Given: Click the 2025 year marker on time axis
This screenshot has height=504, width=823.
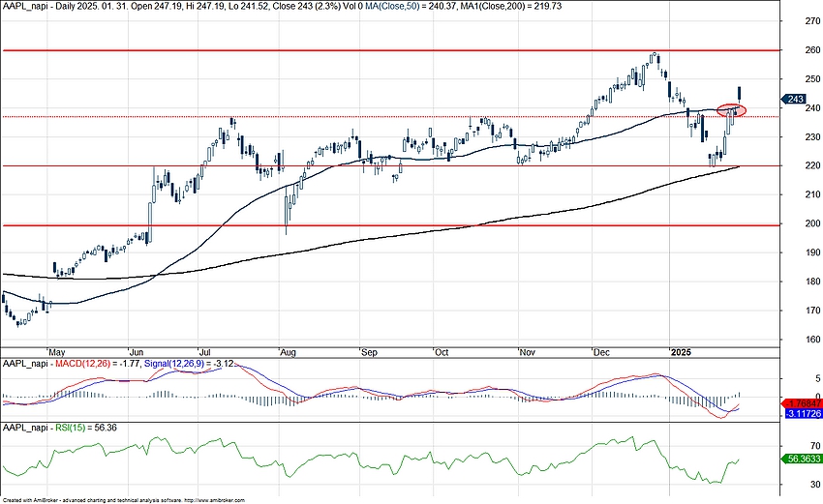Looking at the screenshot, I should coord(686,351).
